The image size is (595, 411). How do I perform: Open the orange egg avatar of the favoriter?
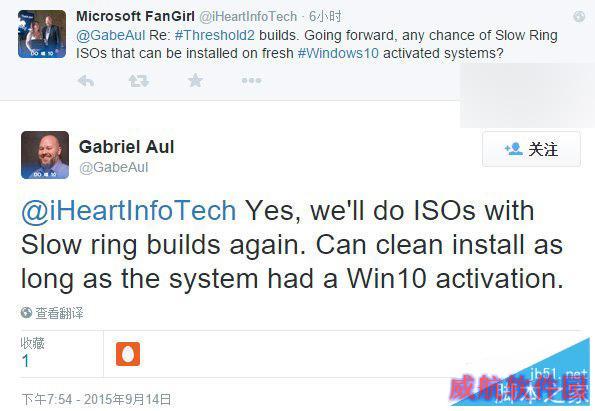(128, 354)
